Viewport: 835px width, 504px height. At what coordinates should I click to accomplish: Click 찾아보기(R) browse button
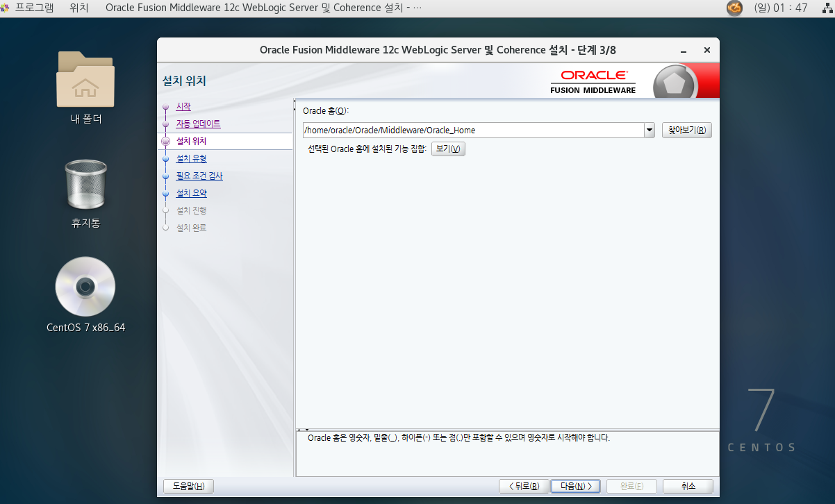686,130
